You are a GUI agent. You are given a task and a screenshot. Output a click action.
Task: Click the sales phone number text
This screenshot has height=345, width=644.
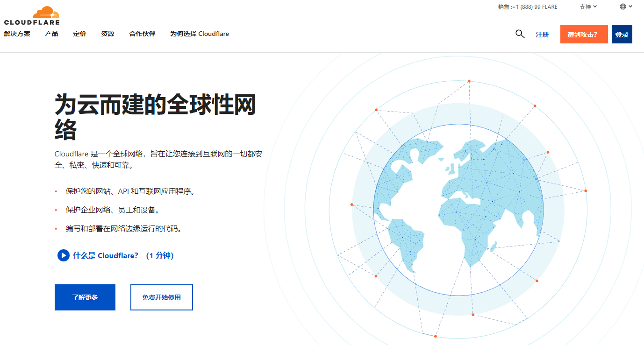(528, 7)
